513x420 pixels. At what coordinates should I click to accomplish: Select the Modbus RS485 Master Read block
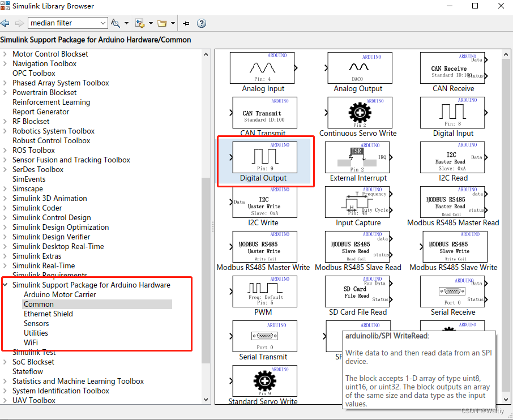point(454,202)
